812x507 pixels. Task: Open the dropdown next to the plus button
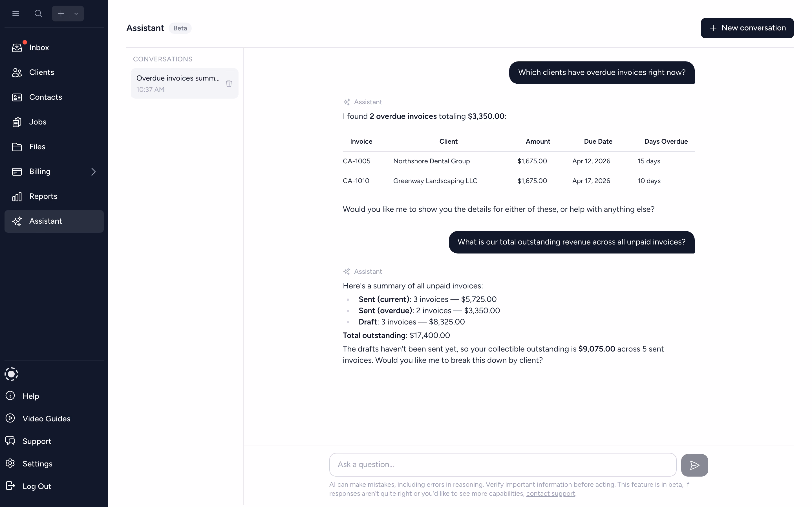point(76,14)
